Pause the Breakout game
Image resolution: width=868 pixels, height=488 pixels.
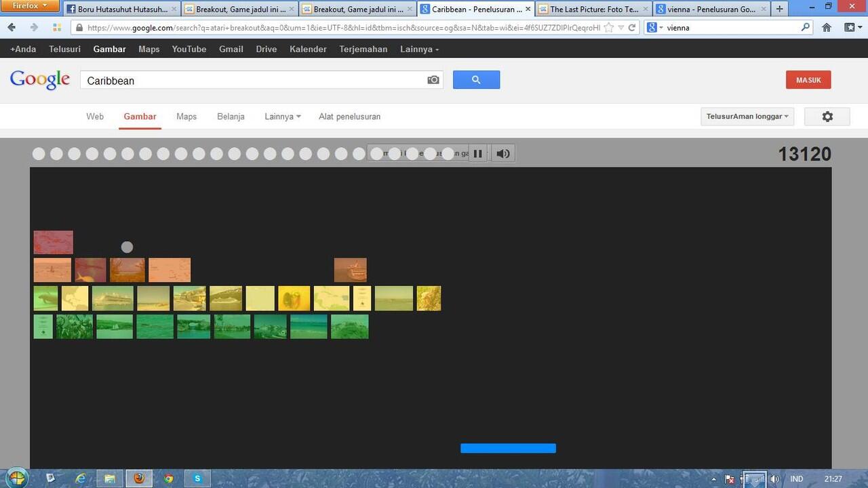477,154
